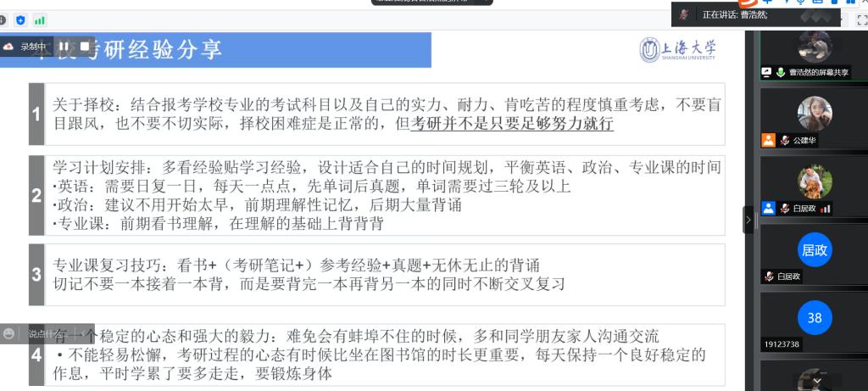Select 公建华's video tile
868x391 pixels.
[x=815, y=118]
